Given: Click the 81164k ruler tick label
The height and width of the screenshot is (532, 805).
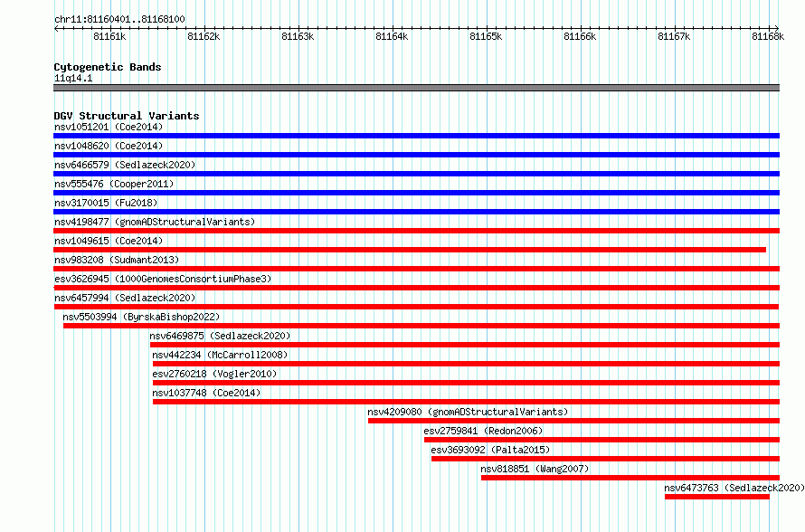Looking at the screenshot, I should [392, 37].
